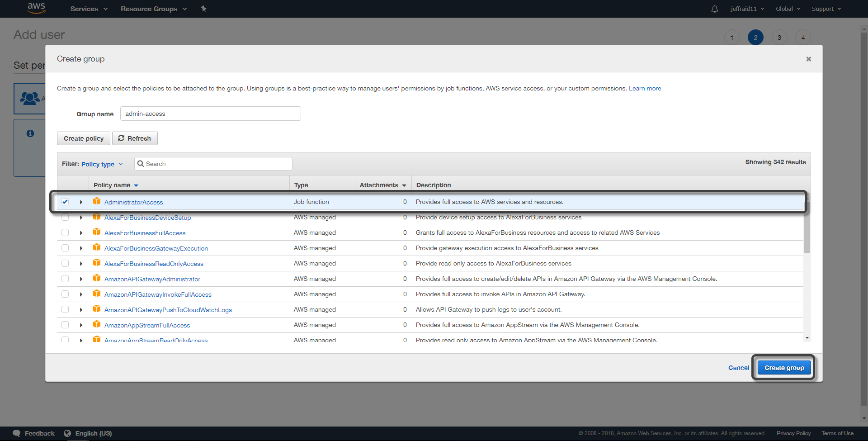
Task: Open the Privacy Policy link
Action: [793, 433]
